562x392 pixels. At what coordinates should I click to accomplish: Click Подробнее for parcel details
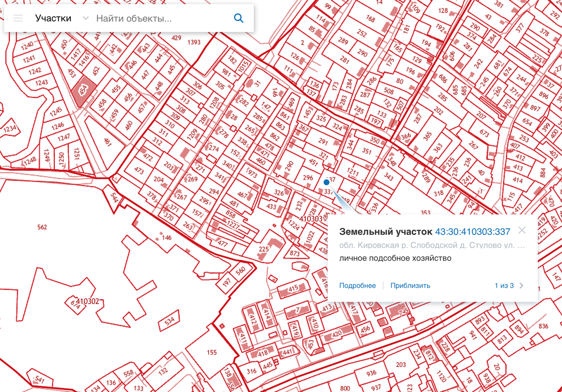pos(357,286)
